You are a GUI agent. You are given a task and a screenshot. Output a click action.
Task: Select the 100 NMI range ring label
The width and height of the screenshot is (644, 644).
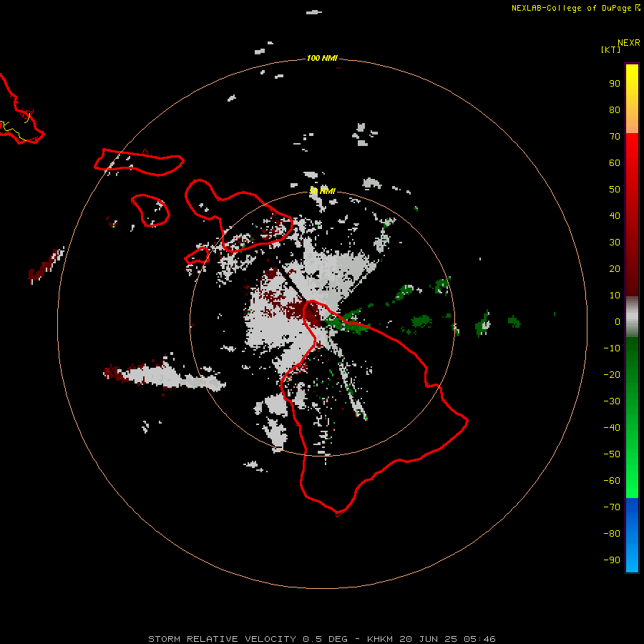pyautogui.click(x=322, y=58)
